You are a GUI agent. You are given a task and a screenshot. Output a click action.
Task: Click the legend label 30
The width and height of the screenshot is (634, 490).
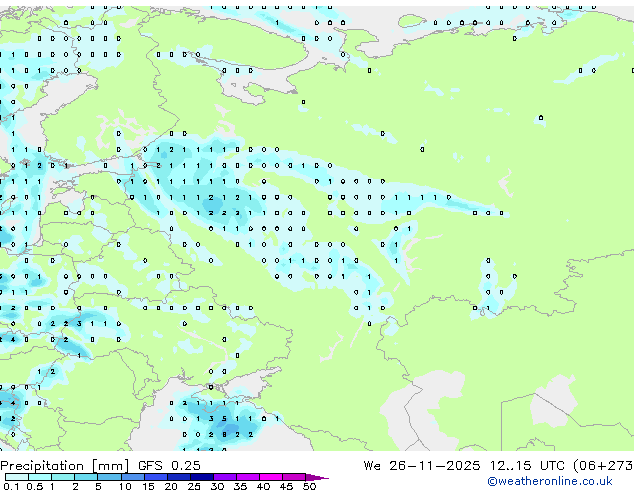pyautogui.click(x=217, y=486)
